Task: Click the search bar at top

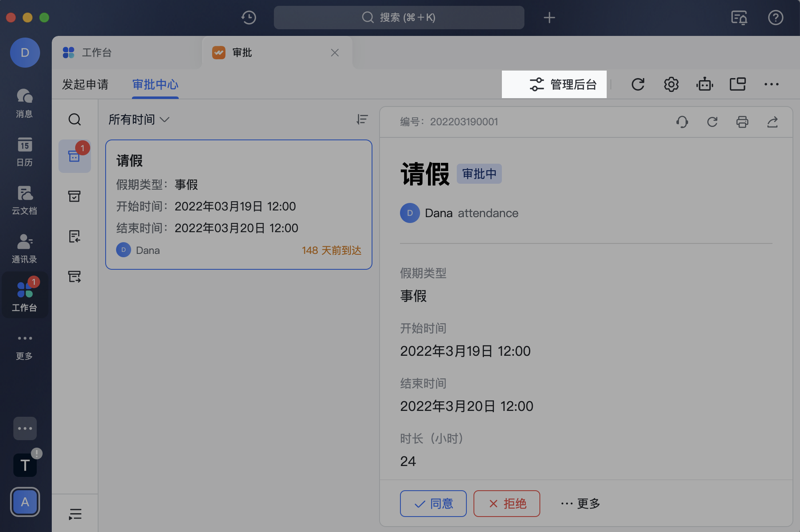Action: coord(399,18)
